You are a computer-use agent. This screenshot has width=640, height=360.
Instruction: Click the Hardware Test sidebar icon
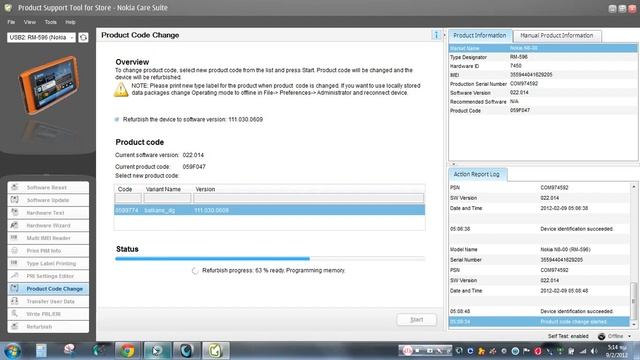point(15,213)
